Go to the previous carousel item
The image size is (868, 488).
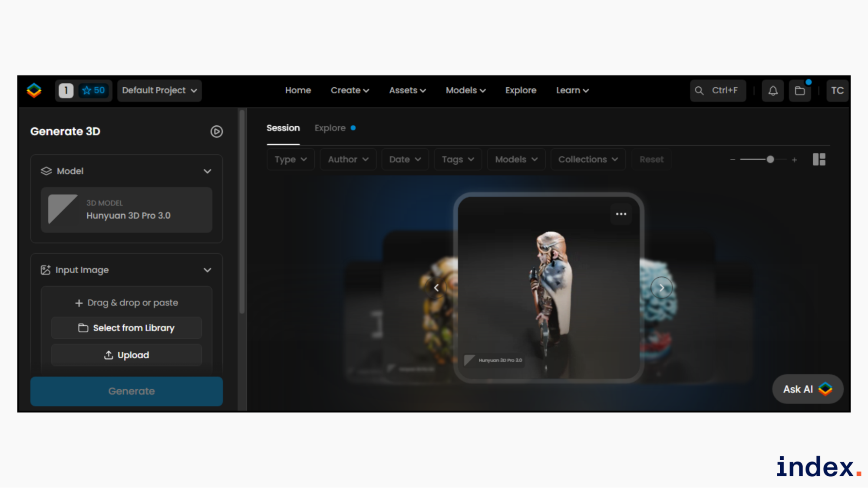coord(436,288)
